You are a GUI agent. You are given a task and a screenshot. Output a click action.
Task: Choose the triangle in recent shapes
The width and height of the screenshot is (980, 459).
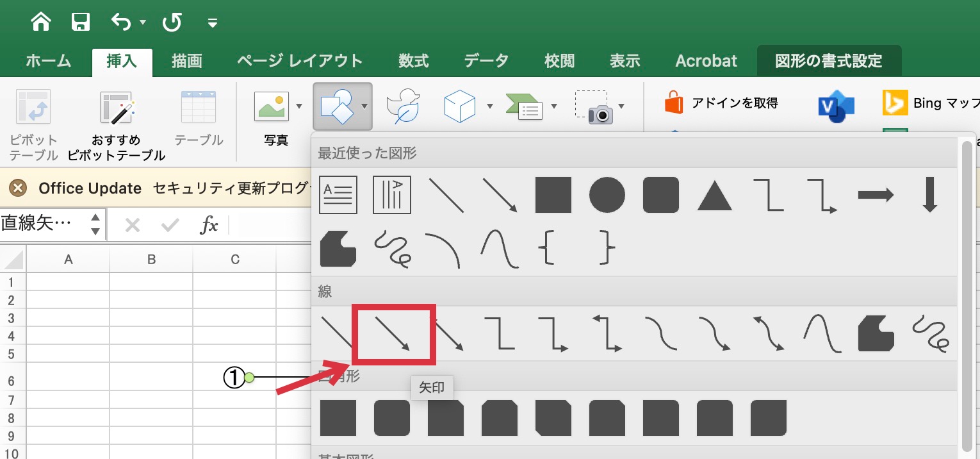pyautogui.click(x=714, y=195)
